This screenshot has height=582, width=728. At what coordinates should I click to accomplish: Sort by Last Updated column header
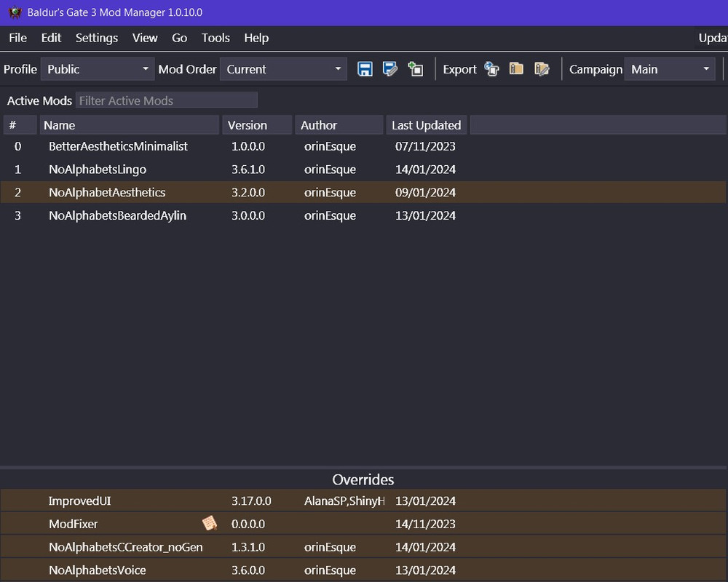tap(426, 125)
